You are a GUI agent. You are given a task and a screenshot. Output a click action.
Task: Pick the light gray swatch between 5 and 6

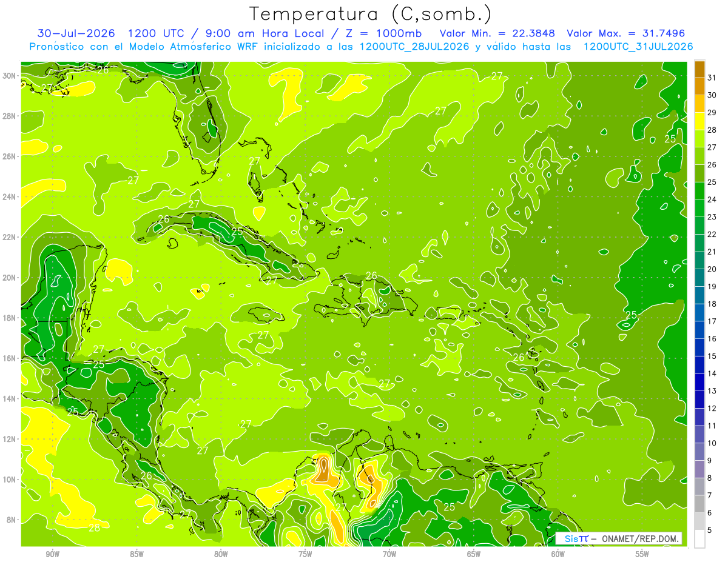[x=699, y=522]
